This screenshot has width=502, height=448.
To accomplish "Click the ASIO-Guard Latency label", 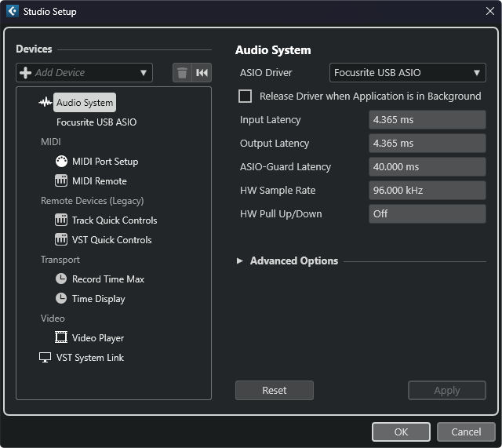I will (286, 167).
